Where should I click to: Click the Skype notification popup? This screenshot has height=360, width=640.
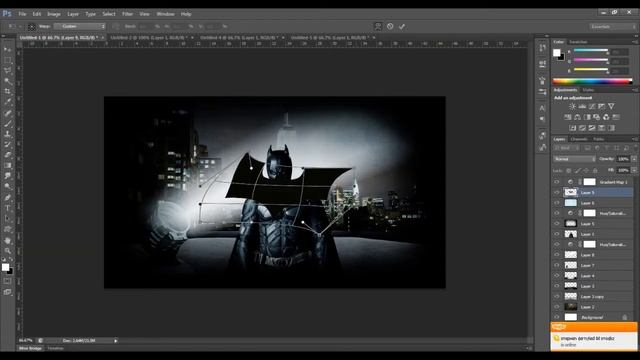point(594,336)
